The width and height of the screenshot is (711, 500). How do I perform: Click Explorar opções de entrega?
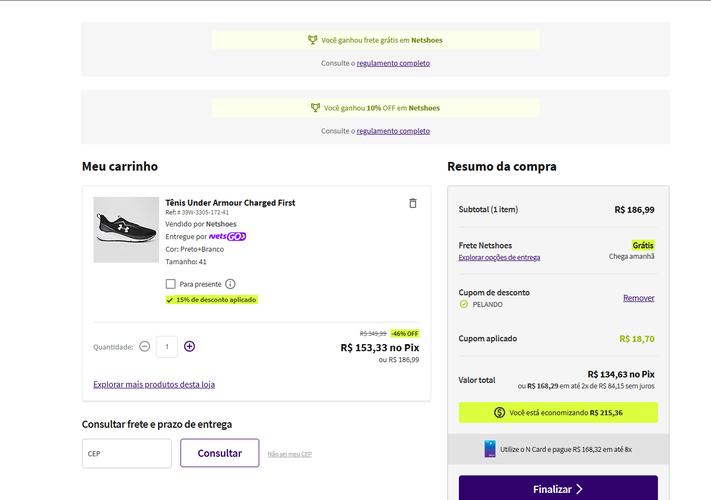click(499, 257)
